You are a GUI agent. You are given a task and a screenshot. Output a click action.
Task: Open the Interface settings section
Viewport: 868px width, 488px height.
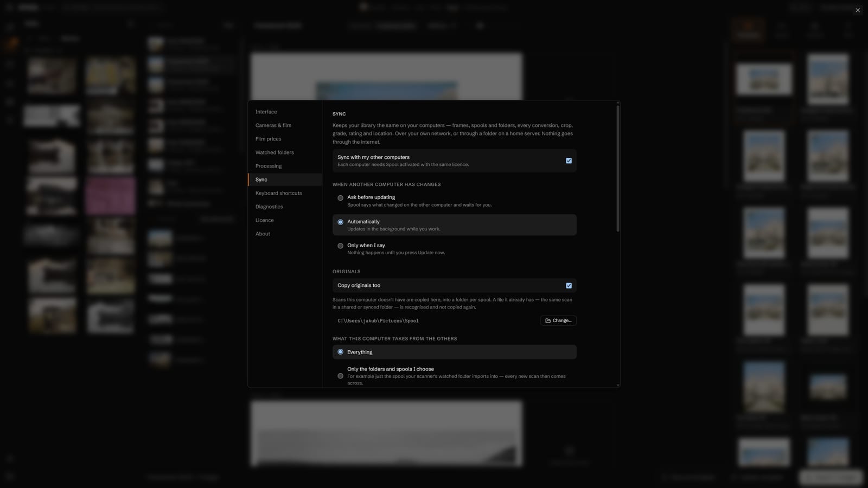[285, 112]
